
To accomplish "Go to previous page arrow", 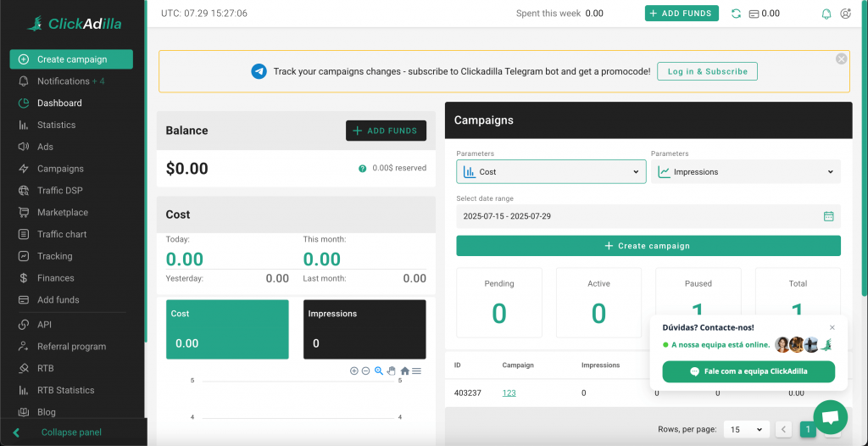I will click(x=783, y=429).
